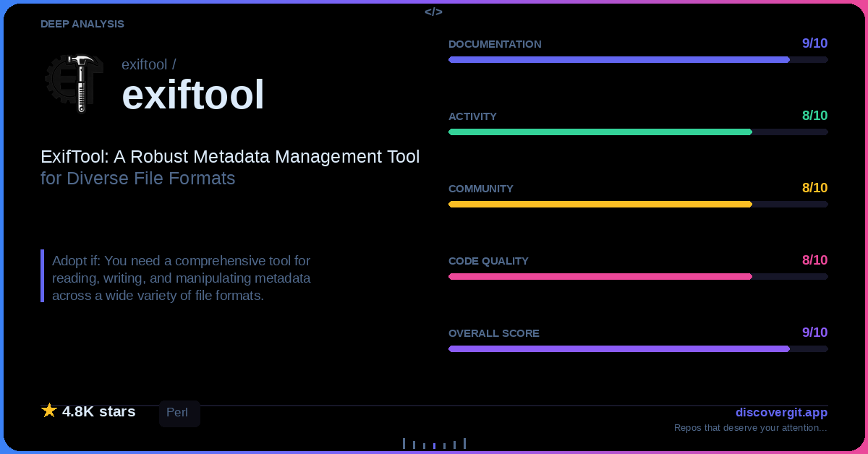
Task: Click the 'for Diverse File Formats' subtitle
Action: point(138,178)
